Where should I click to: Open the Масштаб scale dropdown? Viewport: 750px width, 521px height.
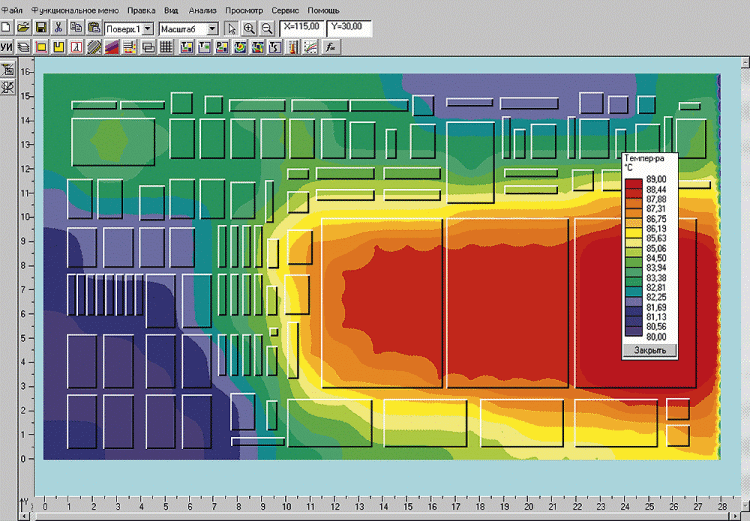[212, 29]
